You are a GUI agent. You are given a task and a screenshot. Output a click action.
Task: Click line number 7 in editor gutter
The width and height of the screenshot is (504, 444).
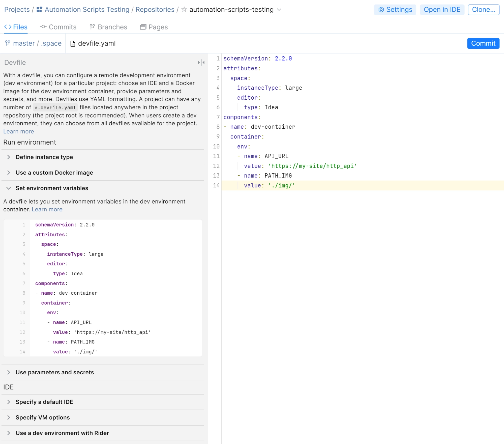click(x=218, y=117)
